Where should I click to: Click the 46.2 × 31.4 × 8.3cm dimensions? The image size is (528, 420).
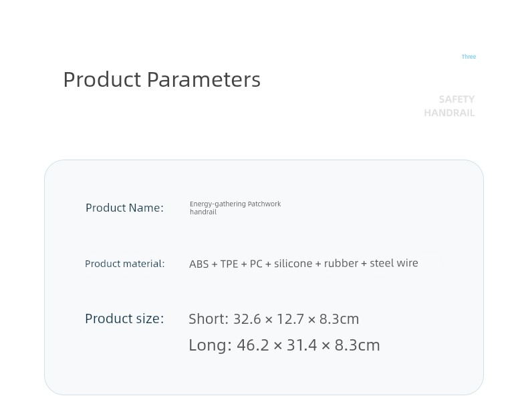click(x=309, y=345)
